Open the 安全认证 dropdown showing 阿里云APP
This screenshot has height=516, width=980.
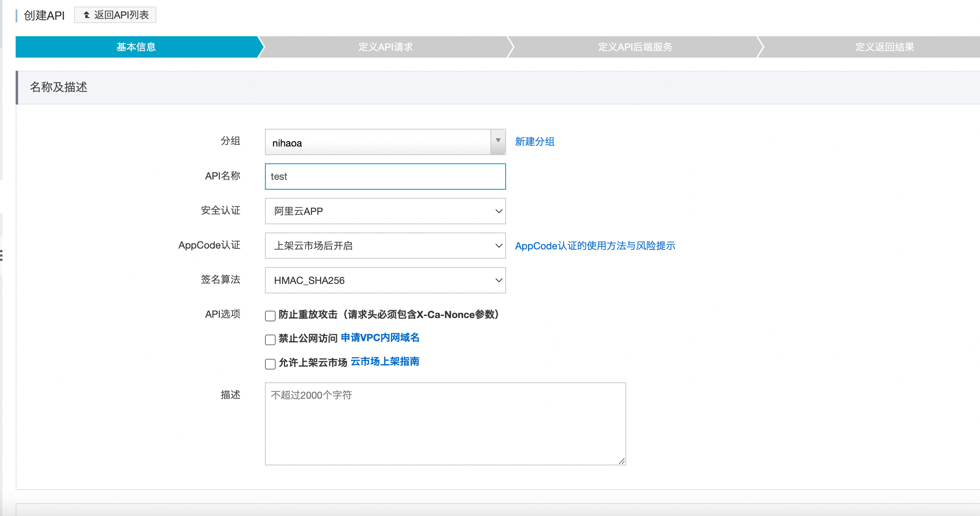(385, 211)
